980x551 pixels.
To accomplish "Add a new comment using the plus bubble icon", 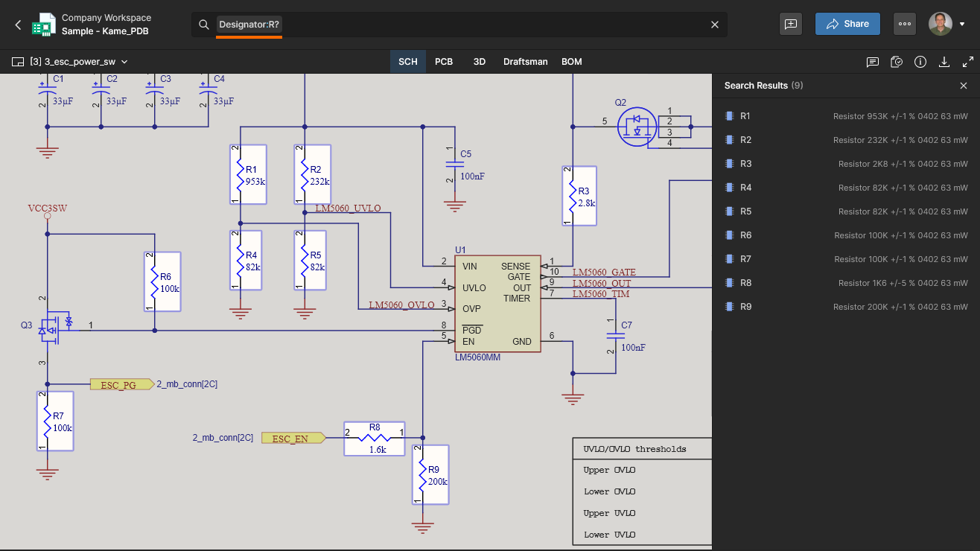I will [791, 24].
